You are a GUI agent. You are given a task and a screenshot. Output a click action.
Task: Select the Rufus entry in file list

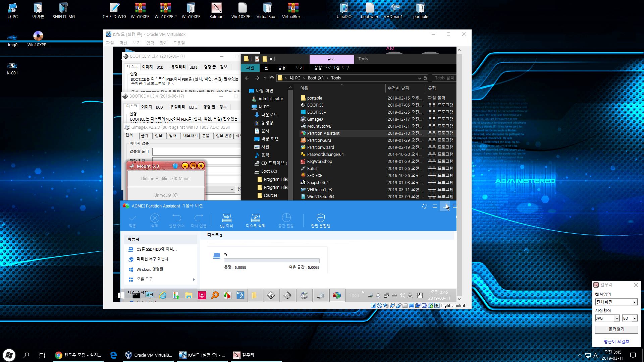click(x=312, y=169)
